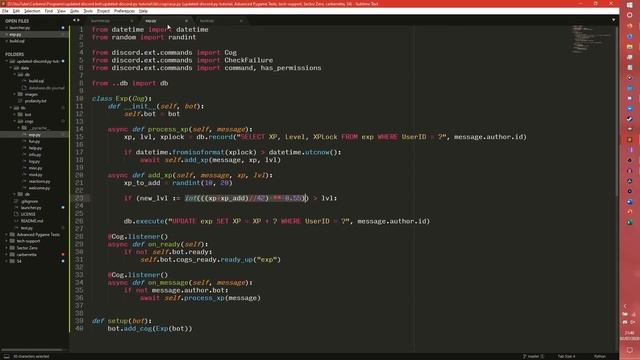Image resolution: width=640 pixels, height=360 pixels.
Task: Change Tab Size setting in status bar
Action: tap(567, 356)
